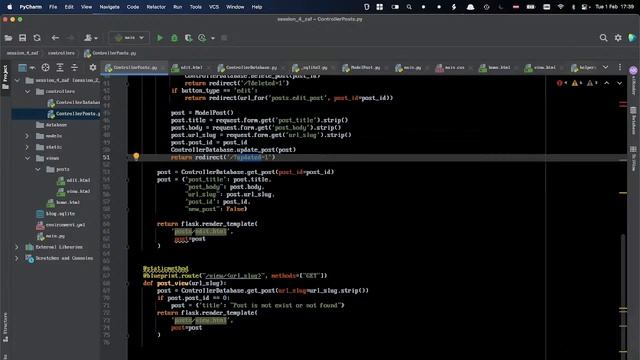Open the Navigate menu
This screenshot has height=360, width=640.
pos(109,7)
